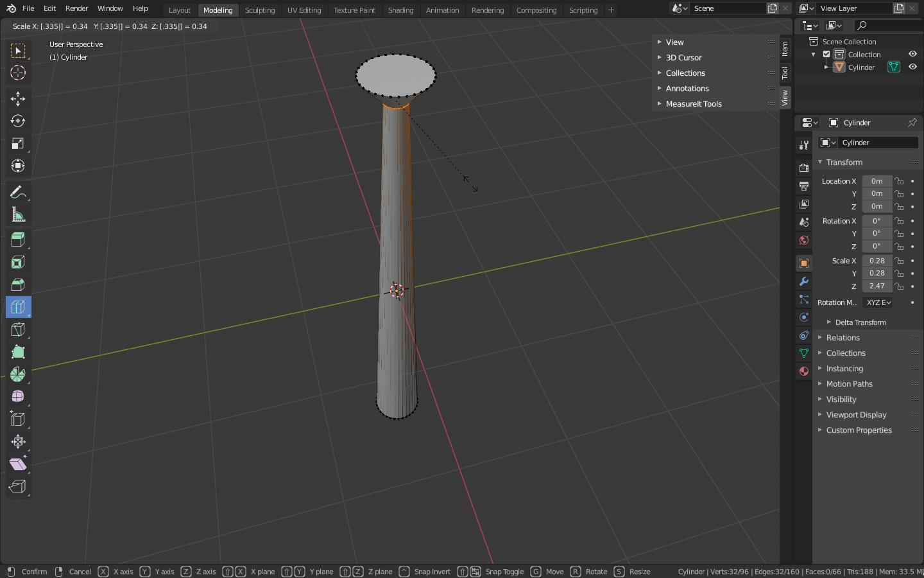
Task: Activate the combined Transform tool
Action: click(x=18, y=166)
